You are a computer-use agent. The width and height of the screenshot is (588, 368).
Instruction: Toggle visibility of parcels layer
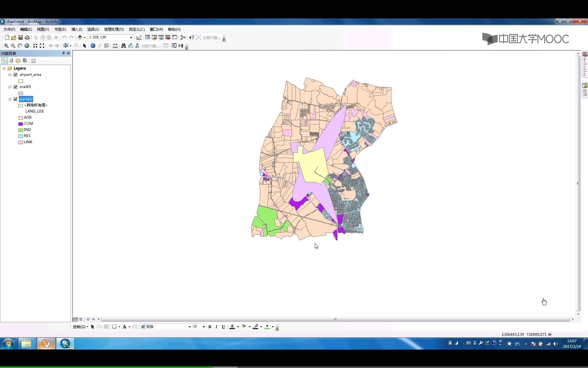point(15,99)
